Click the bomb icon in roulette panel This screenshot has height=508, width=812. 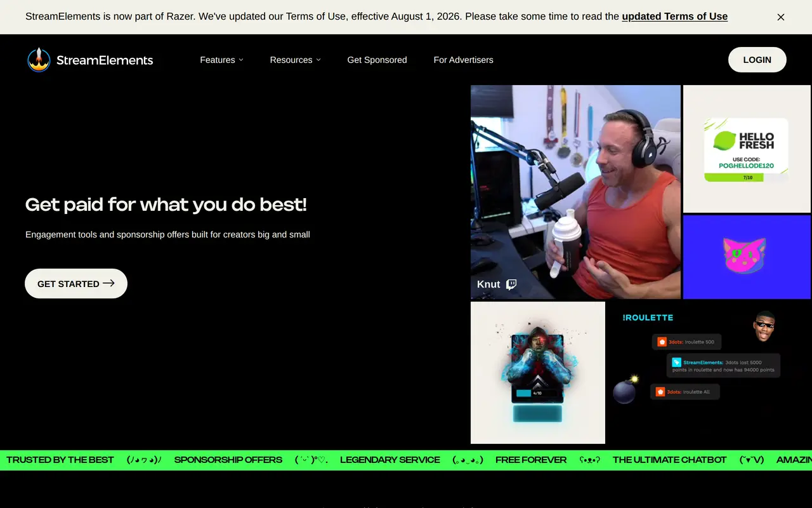point(625,390)
